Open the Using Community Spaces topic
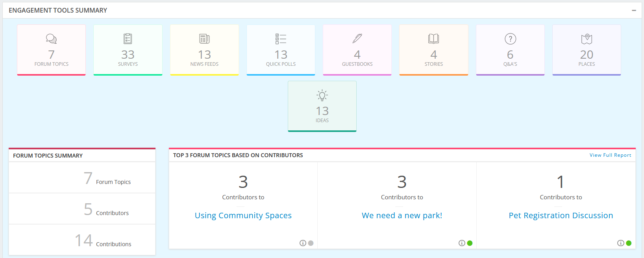Viewport: 644px width, 258px height. [243, 215]
